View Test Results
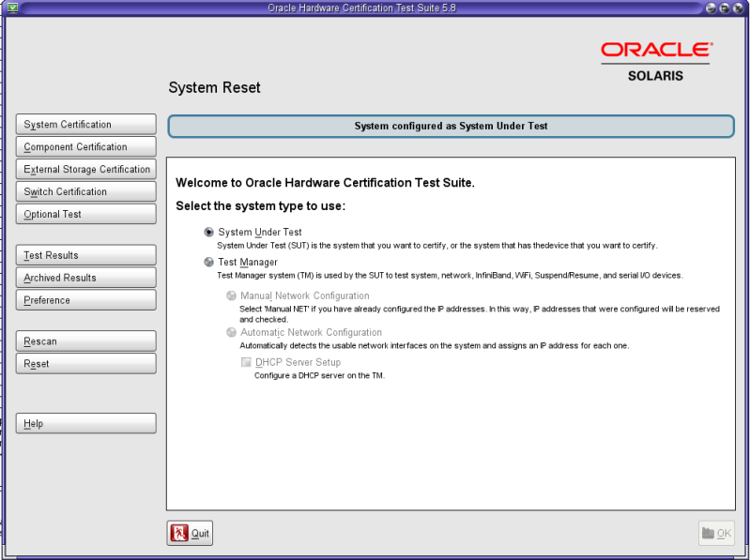This screenshot has width=750, height=560. (86, 256)
